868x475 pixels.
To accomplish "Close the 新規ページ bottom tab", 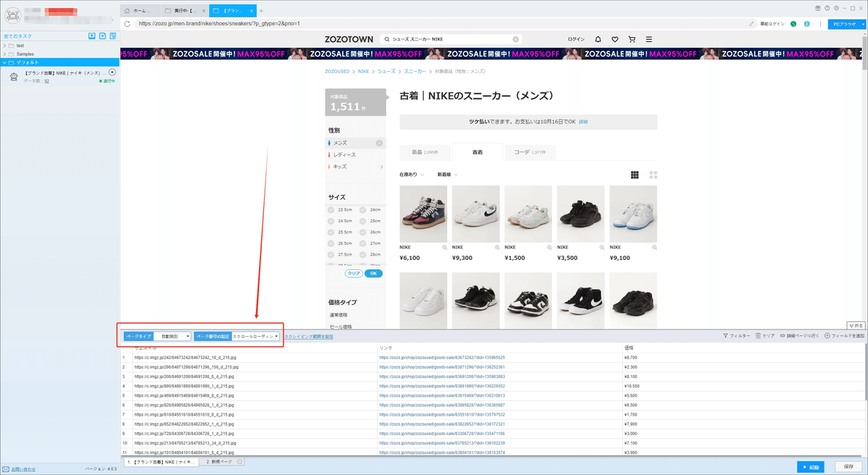I will pos(239,461).
